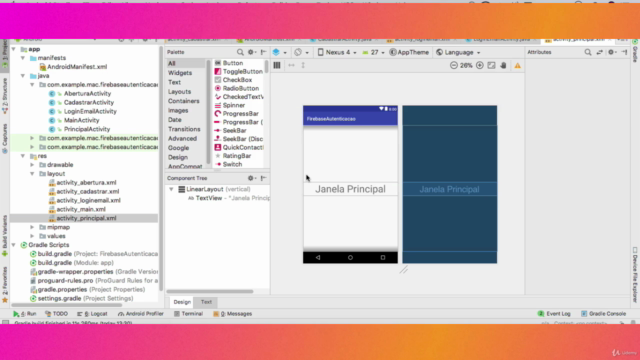Viewport: 640px width, 360px height.
Task: Toggle the blueprint columns view icon
Action: [x=277, y=65]
